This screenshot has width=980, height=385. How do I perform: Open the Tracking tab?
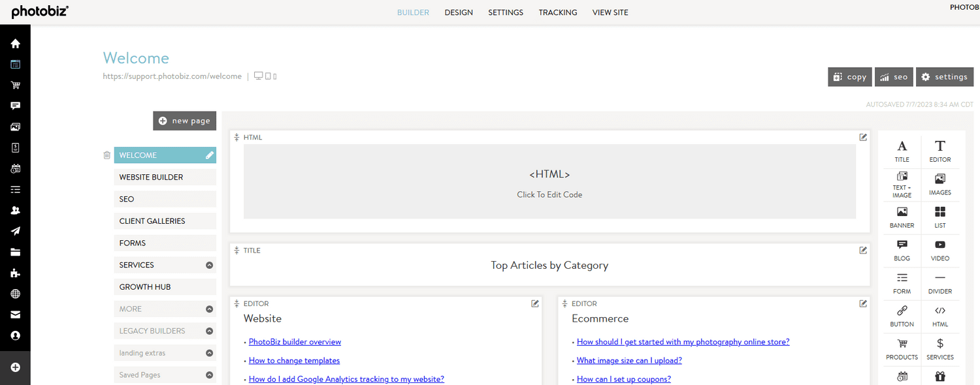[557, 12]
